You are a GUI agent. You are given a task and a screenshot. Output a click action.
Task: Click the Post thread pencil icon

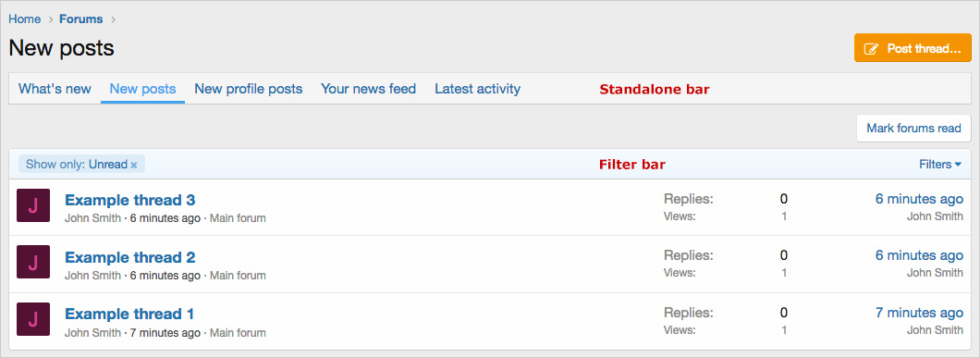tap(871, 49)
